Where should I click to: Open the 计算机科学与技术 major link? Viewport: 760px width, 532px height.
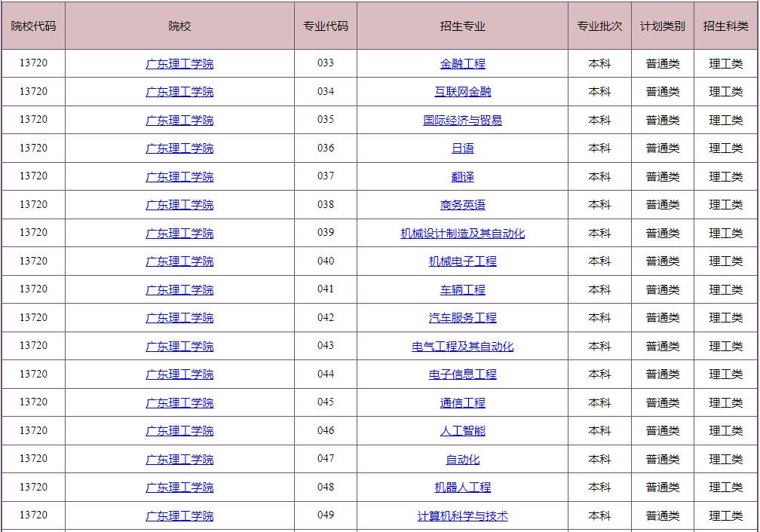462,515
